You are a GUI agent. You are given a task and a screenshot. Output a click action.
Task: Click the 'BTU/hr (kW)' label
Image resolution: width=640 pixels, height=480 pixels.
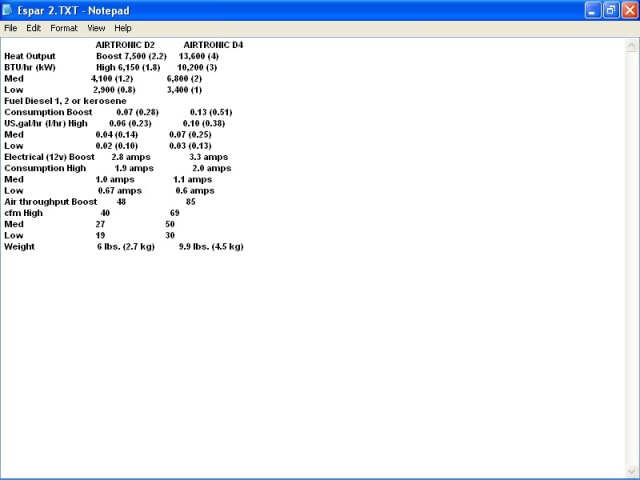pyautogui.click(x=30, y=67)
